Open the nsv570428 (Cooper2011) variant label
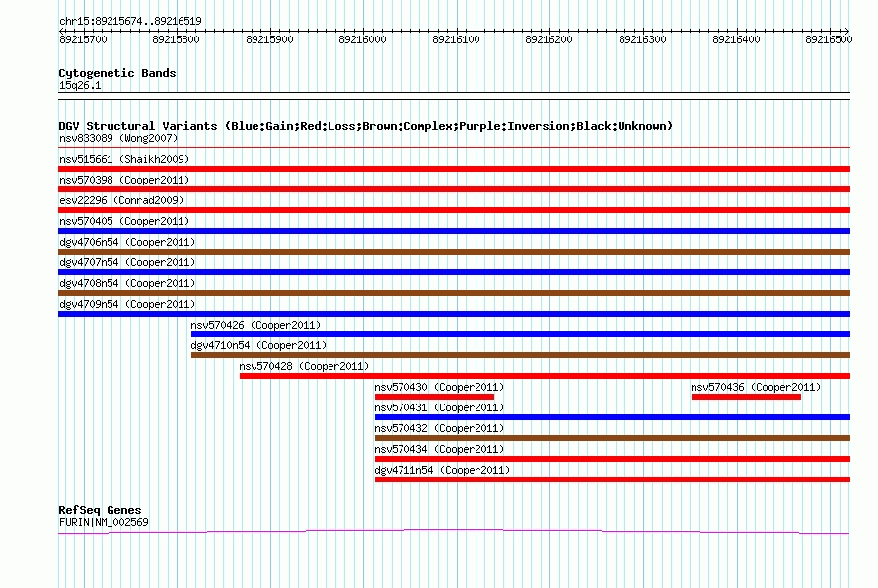 (304, 366)
